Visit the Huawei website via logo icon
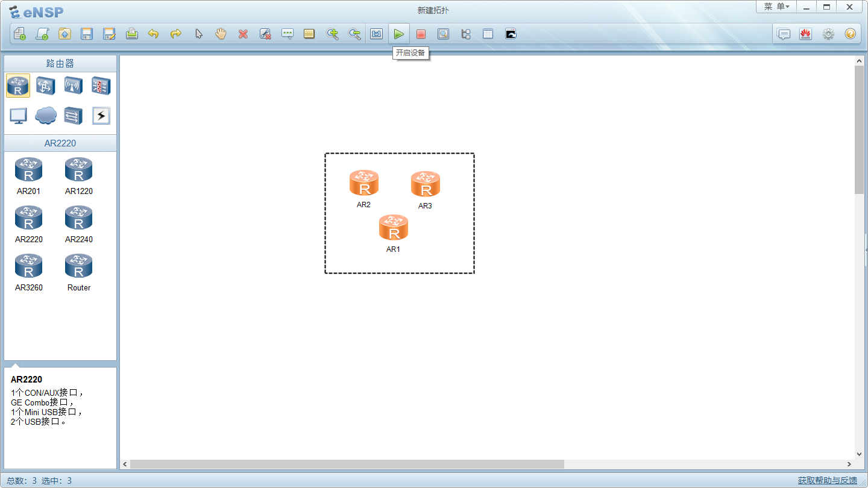The height and width of the screenshot is (488, 868). (x=805, y=34)
